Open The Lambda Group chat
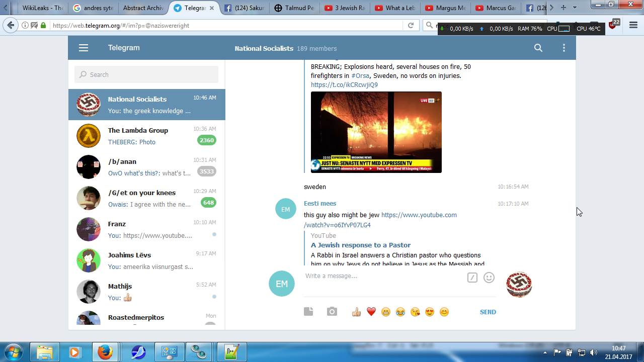 [x=146, y=136]
